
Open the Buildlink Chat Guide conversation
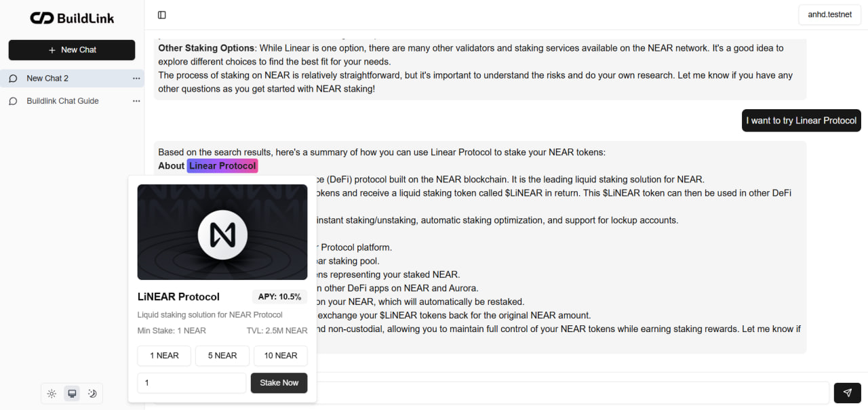click(62, 101)
